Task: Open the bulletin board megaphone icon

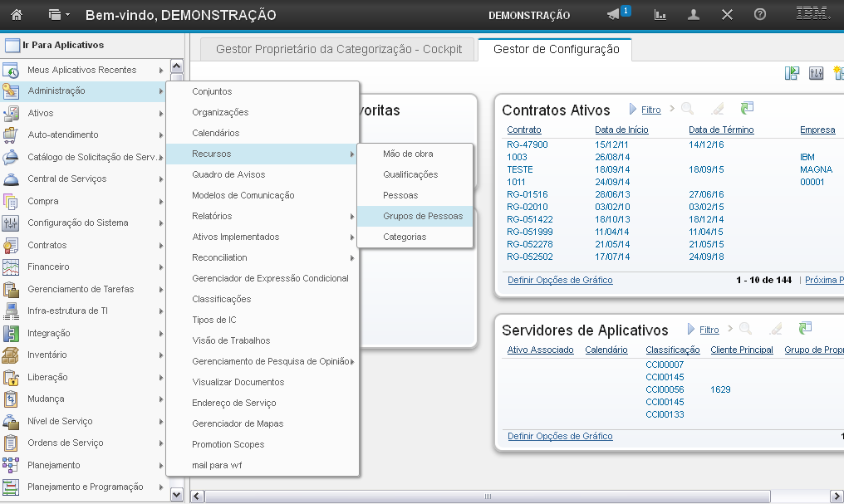Action: (x=614, y=15)
